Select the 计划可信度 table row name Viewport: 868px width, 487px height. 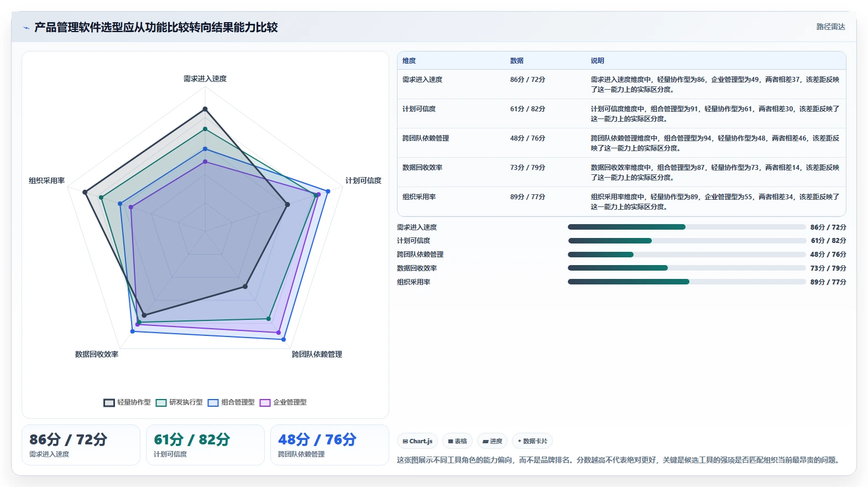[419, 109]
